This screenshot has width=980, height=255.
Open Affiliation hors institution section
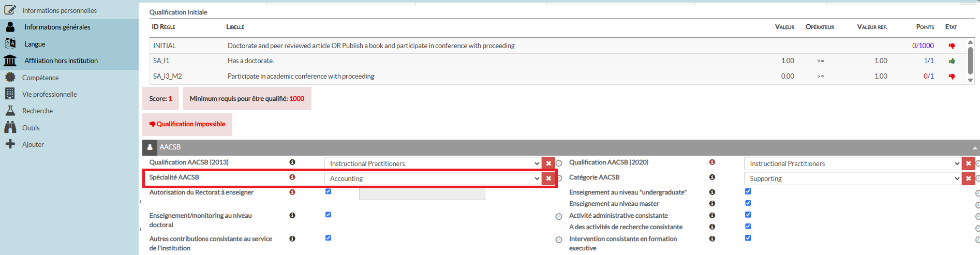(x=61, y=61)
